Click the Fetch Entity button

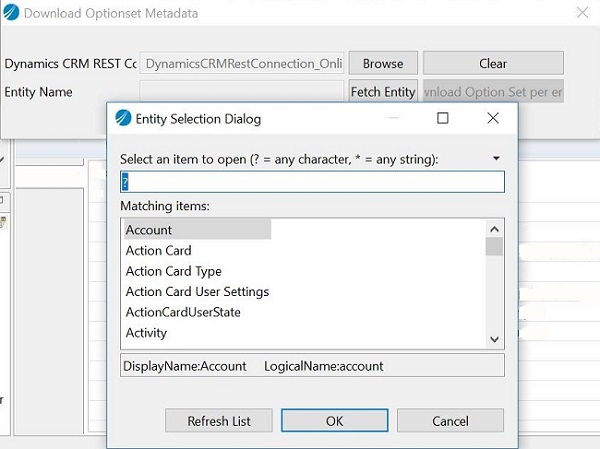[x=383, y=92]
